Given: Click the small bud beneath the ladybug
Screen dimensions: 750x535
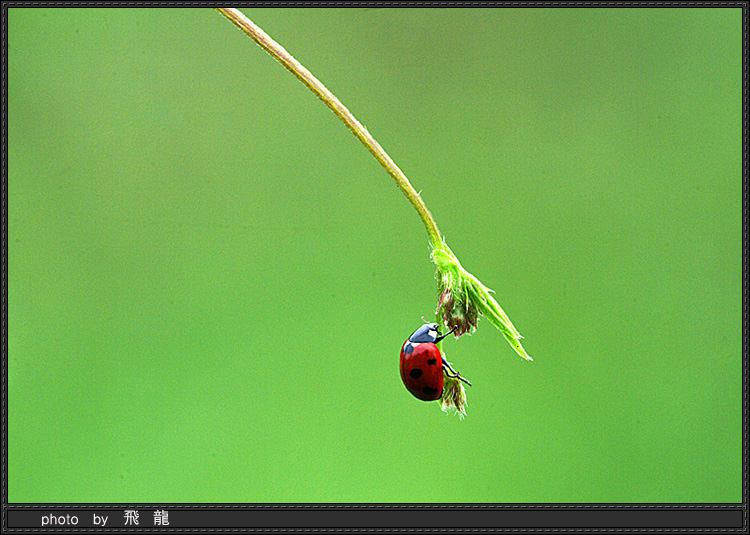Looking at the screenshot, I should point(455,396).
